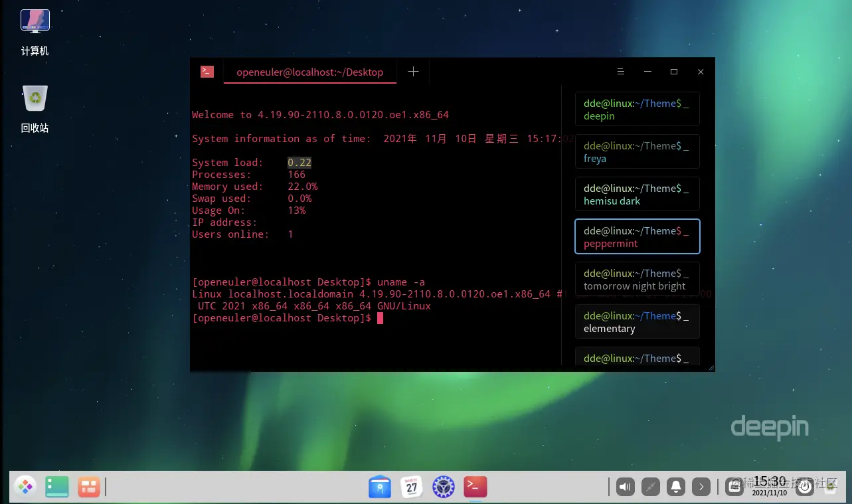Click the UTC 2021 x86_64 GNU/Linux output line
This screenshot has width=852, height=504.
pos(314,306)
